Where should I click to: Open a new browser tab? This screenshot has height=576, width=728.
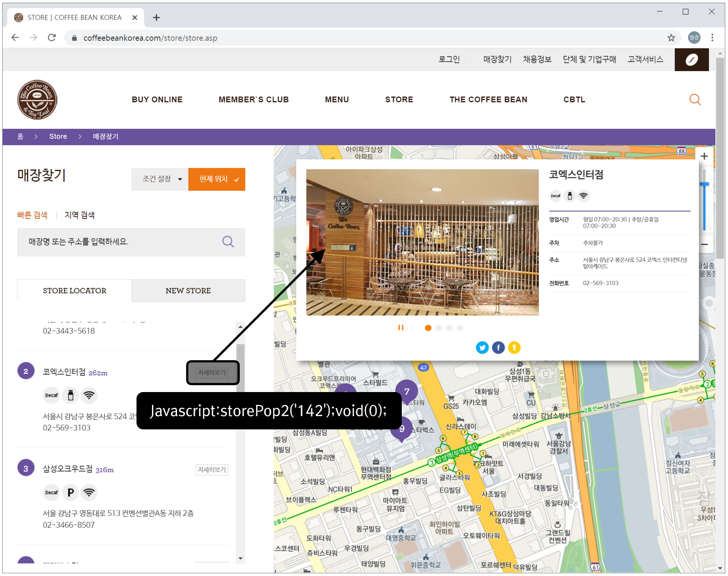[157, 17]
